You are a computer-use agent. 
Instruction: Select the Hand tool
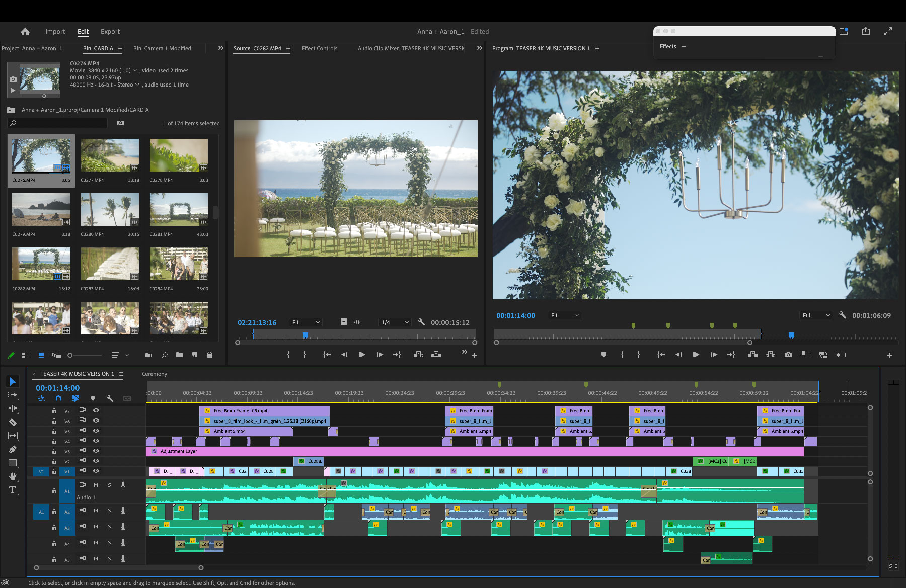[x=13, y=475]
